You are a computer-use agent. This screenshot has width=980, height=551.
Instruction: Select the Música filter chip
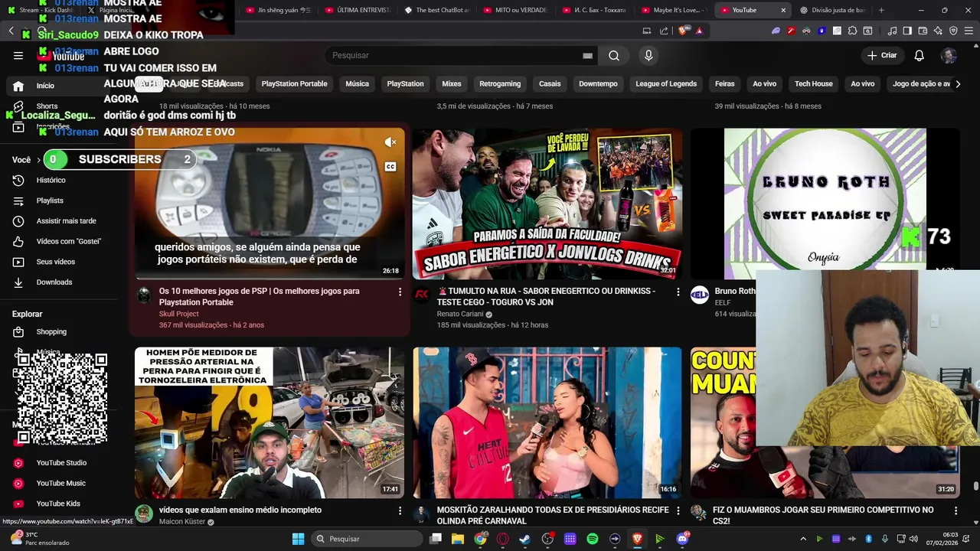pyautogui.click(x=357, y=84)
